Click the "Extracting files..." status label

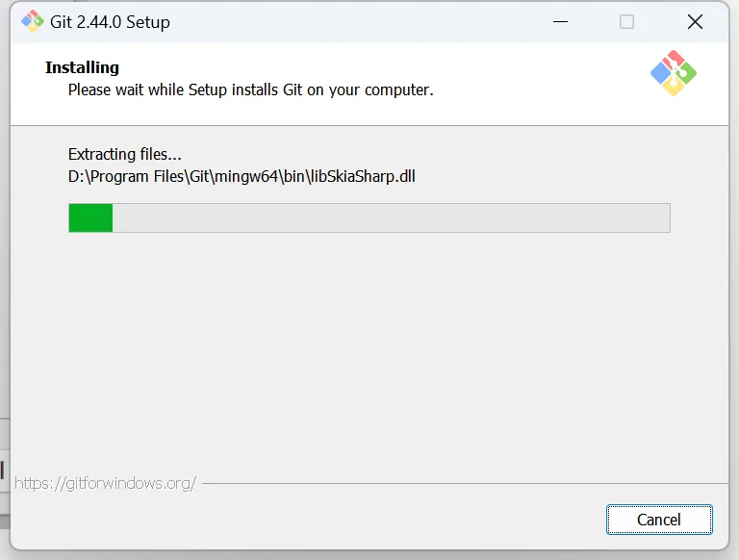124,154
